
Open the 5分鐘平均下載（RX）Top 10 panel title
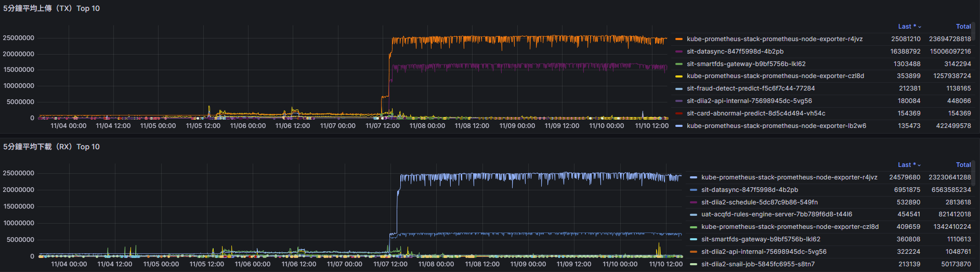[x=51, y=147]
